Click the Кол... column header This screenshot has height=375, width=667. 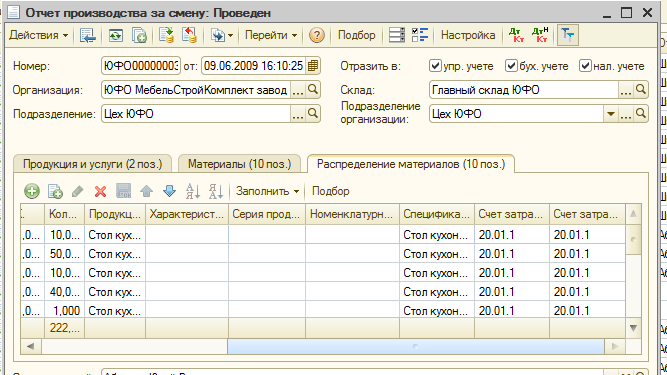pos(65,214)
